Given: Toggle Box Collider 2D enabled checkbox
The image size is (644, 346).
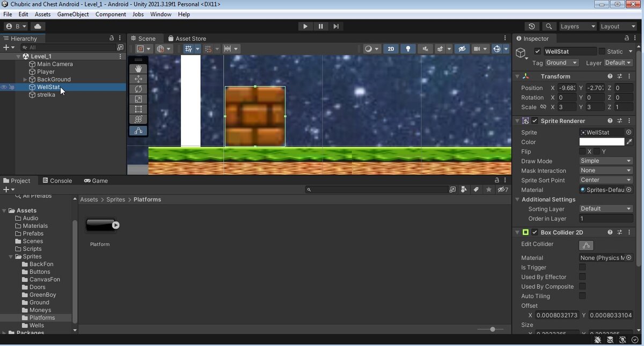Looking at the screenshot, I should (x=535, y=232).
